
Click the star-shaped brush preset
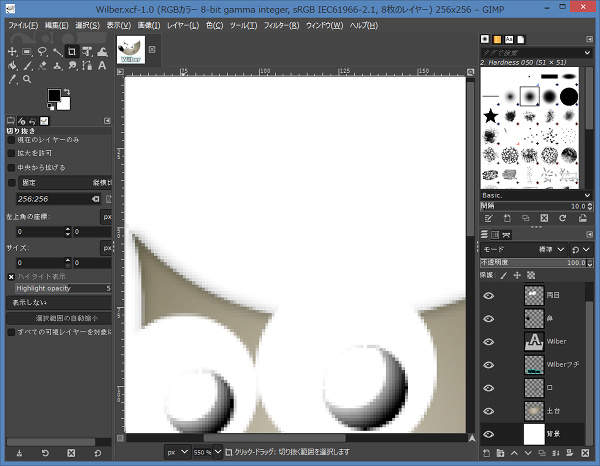pos(491,117)
